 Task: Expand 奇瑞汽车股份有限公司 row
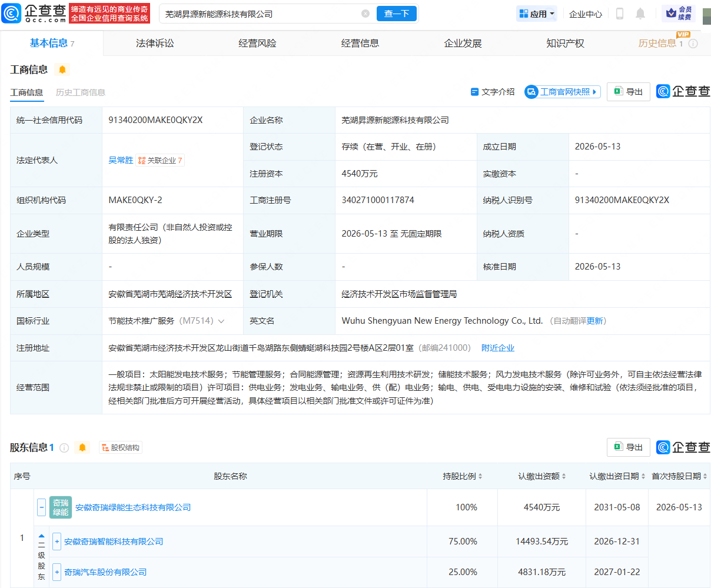point(57,572)
